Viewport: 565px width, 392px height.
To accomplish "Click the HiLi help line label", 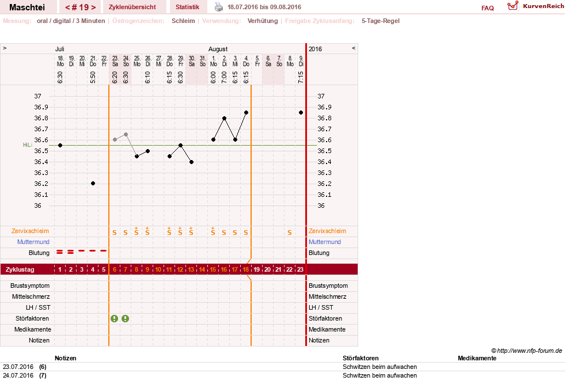I will pyautogui.click(x=28, y=145).
